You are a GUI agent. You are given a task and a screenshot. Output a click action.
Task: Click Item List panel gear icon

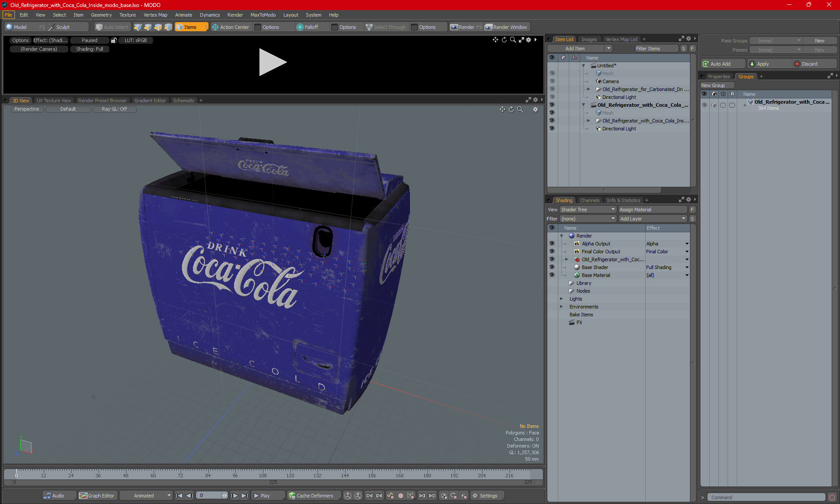(689, 39)
